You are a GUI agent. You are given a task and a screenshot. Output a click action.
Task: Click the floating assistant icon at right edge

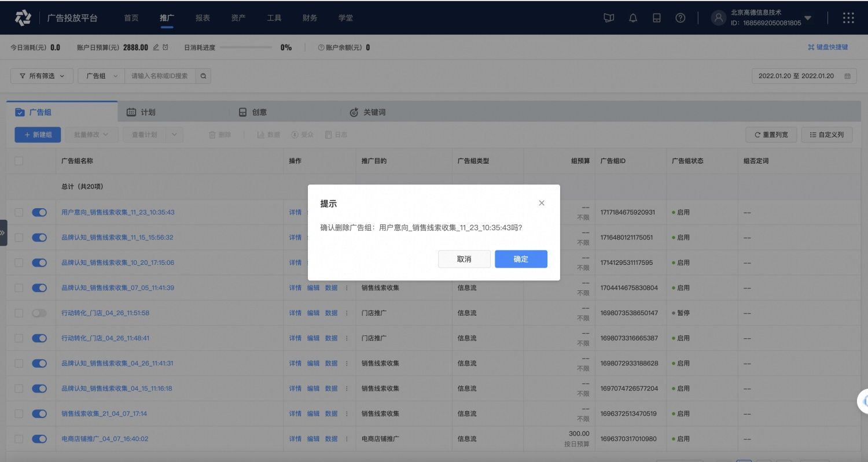tap(863, 400)
